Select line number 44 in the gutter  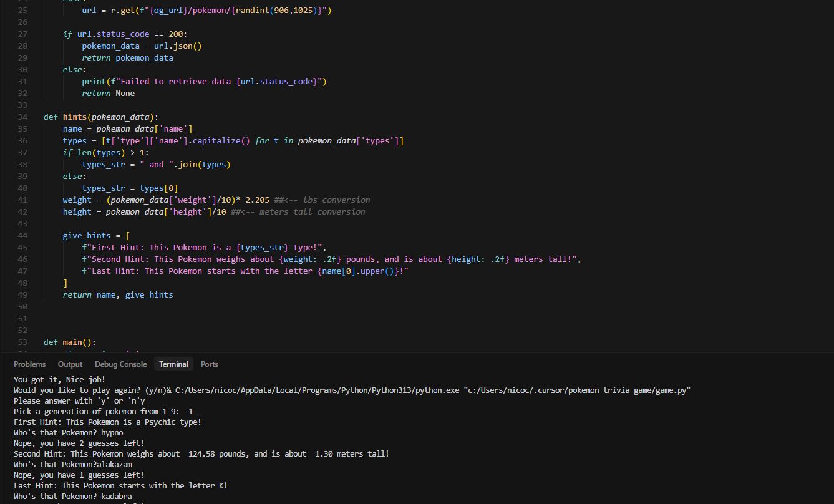pos(22,236)
